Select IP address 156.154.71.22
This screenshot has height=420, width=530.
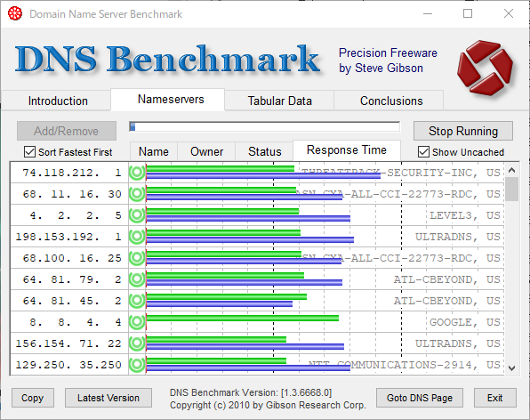tap(68, 343)
